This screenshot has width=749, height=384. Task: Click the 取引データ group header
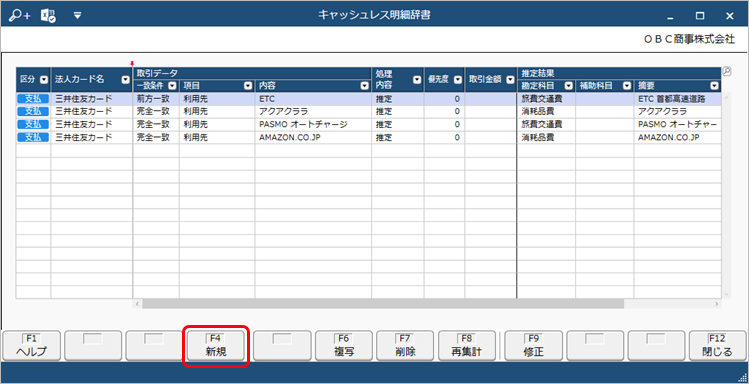click(x=252, y=73)
